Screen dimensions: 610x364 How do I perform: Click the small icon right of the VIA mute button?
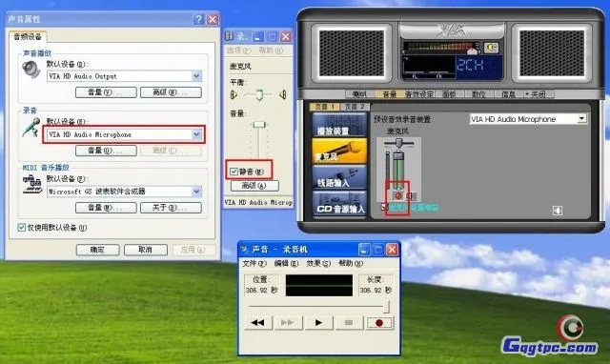point(411,196)
